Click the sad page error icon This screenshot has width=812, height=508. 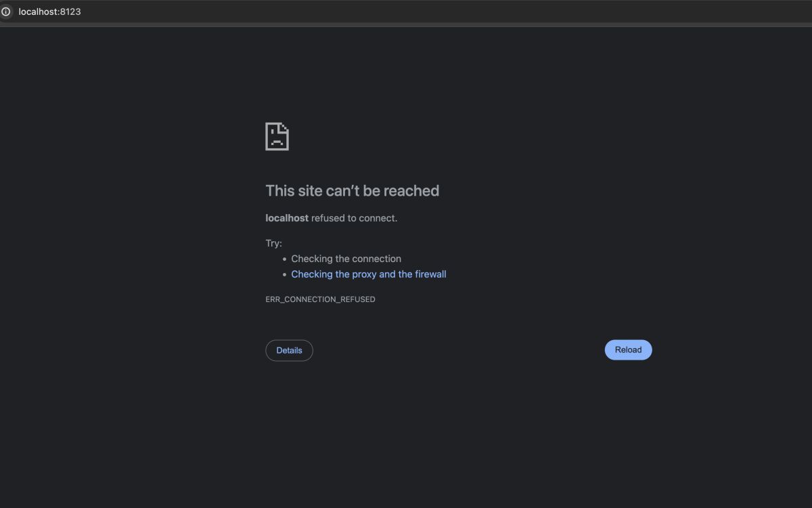[x=277, y=136]
